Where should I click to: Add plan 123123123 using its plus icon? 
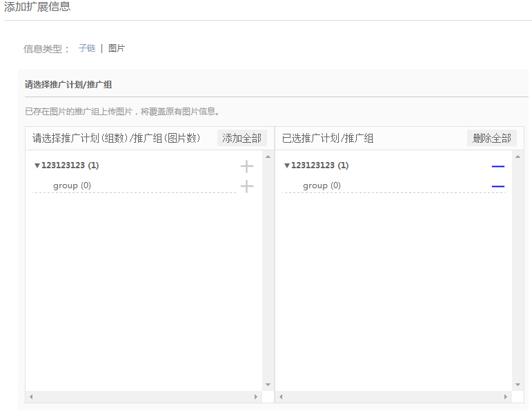tap(246, 166)
